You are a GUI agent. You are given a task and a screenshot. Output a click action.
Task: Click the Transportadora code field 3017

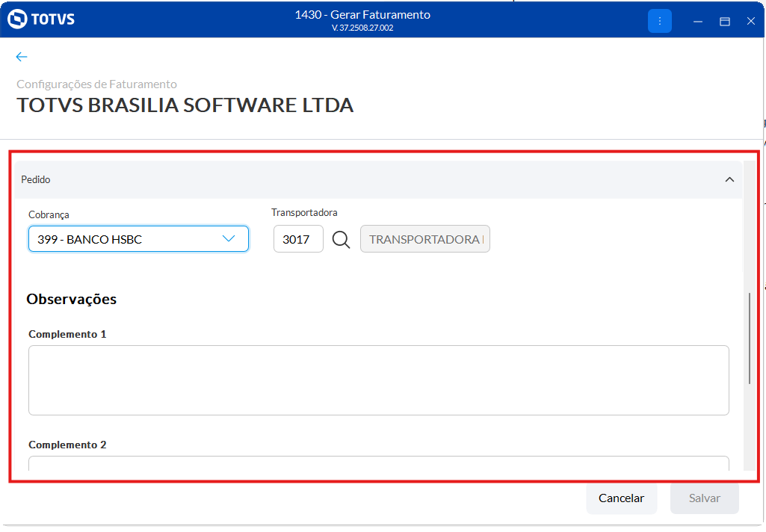(298, 239)
